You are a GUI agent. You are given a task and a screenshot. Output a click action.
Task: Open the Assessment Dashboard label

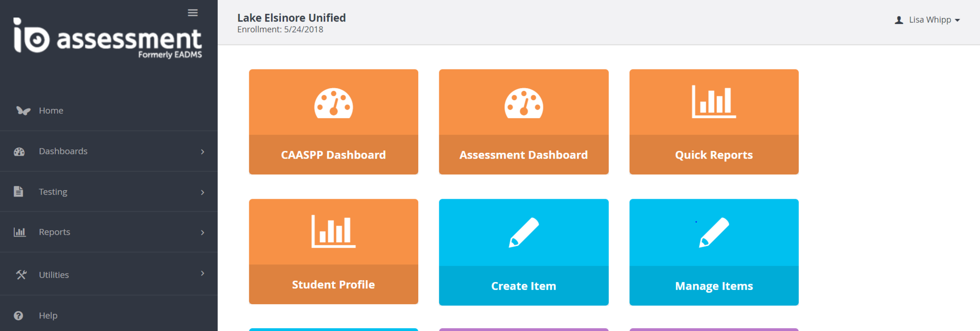[523, 155]
